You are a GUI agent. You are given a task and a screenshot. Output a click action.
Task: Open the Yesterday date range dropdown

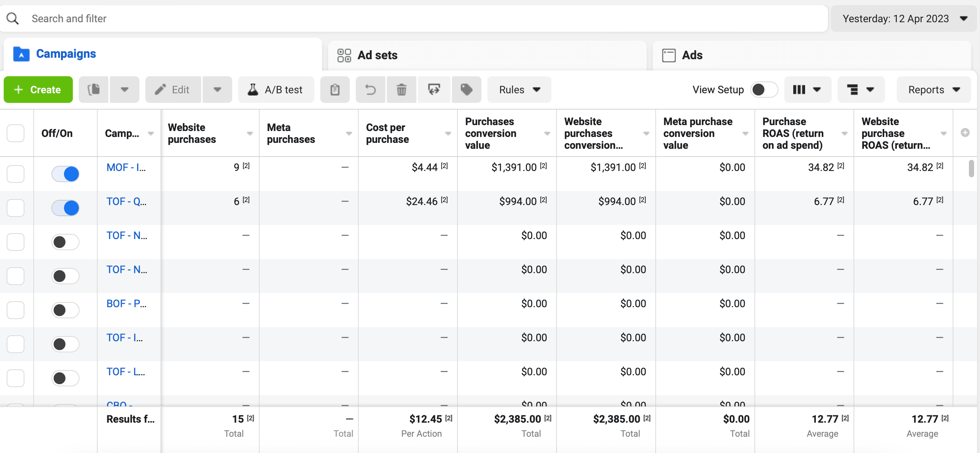tap(903, 19)
